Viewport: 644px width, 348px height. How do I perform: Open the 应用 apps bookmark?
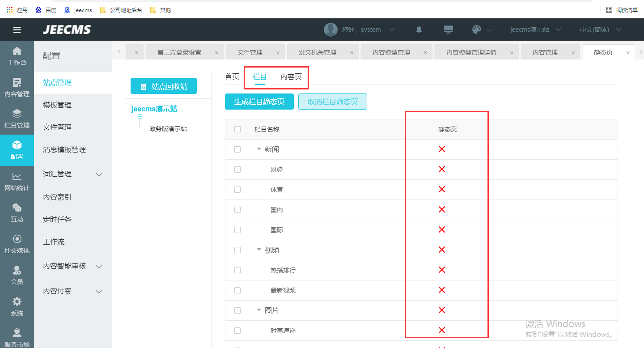(x=17, y=10)
